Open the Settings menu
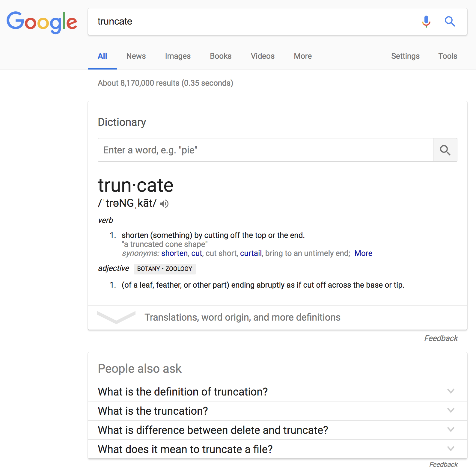Viewport: 476px width, 474px height. pyautogui.click(x=405, y=56)
